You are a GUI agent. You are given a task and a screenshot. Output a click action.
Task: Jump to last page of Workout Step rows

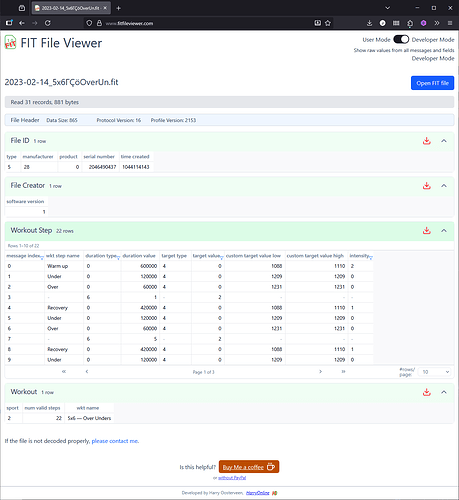[343, 371]
